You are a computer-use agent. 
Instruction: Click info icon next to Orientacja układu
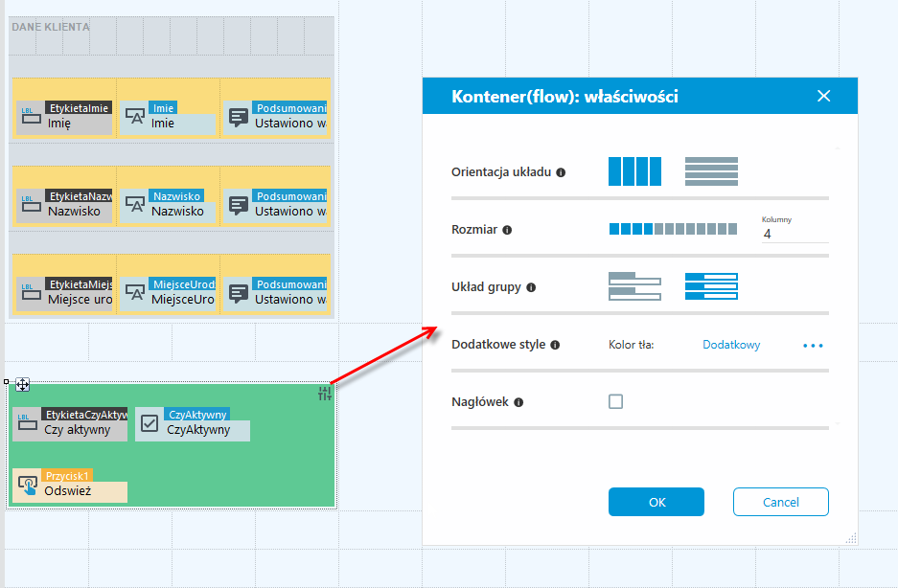tap(562, 172)
